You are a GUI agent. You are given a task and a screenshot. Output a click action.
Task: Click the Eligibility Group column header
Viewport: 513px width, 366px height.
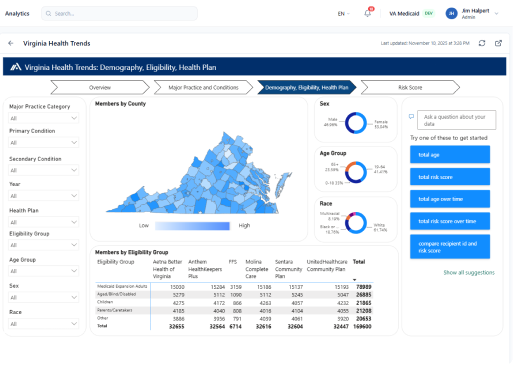tap(115, 262)
